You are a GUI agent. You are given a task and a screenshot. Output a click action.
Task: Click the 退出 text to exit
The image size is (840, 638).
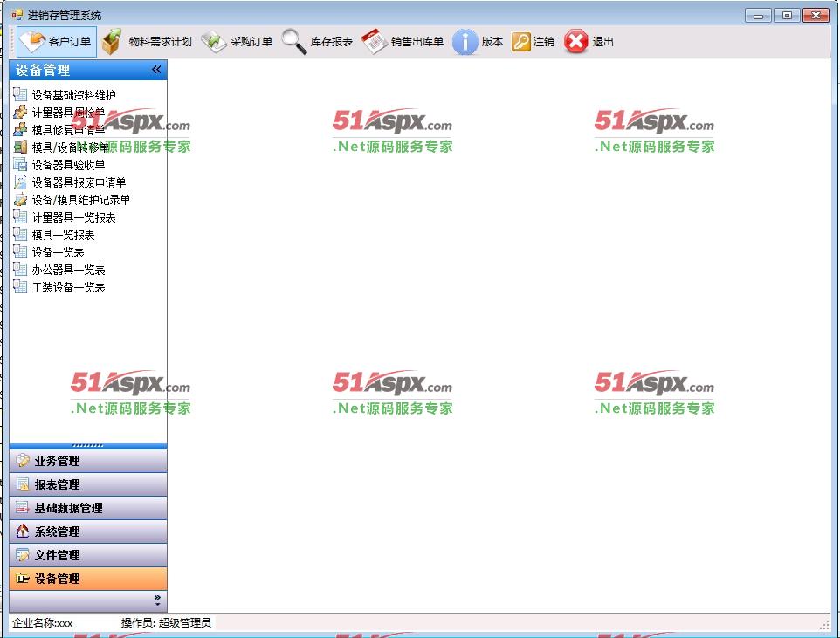coord(602,41)
